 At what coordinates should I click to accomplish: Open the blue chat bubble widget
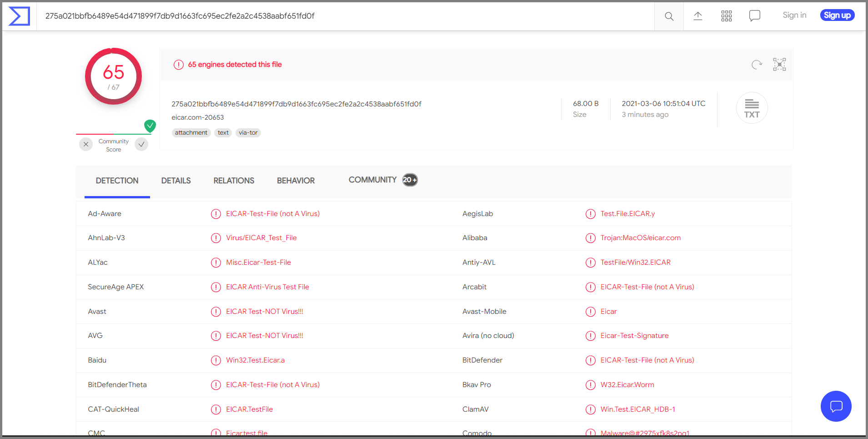tap(836, 406)
